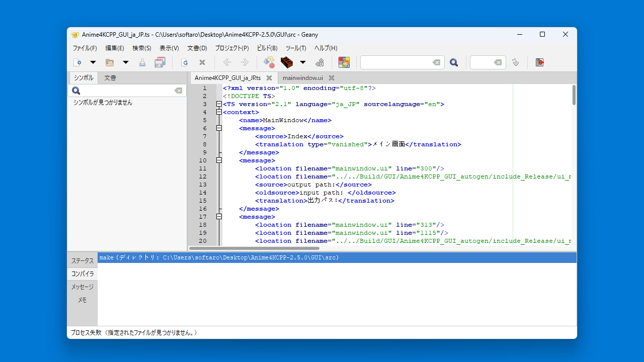Click the open file folder icon

tap(110, 62)
